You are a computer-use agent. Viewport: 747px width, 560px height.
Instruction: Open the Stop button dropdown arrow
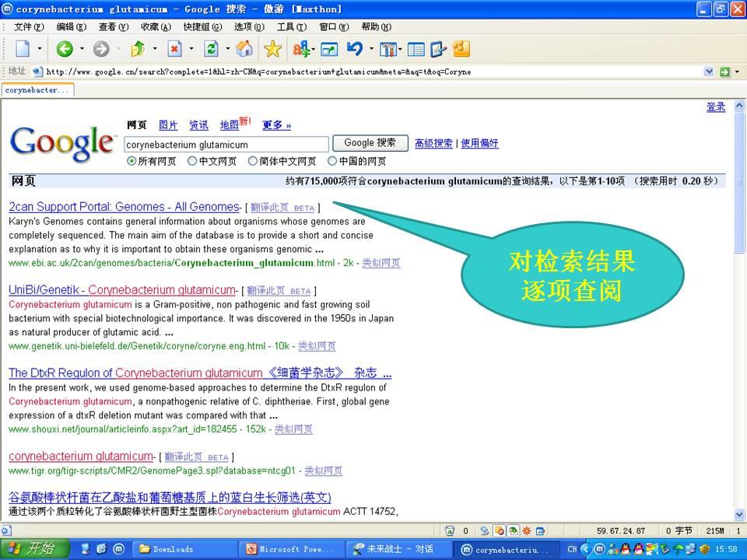tap(191, 48)
